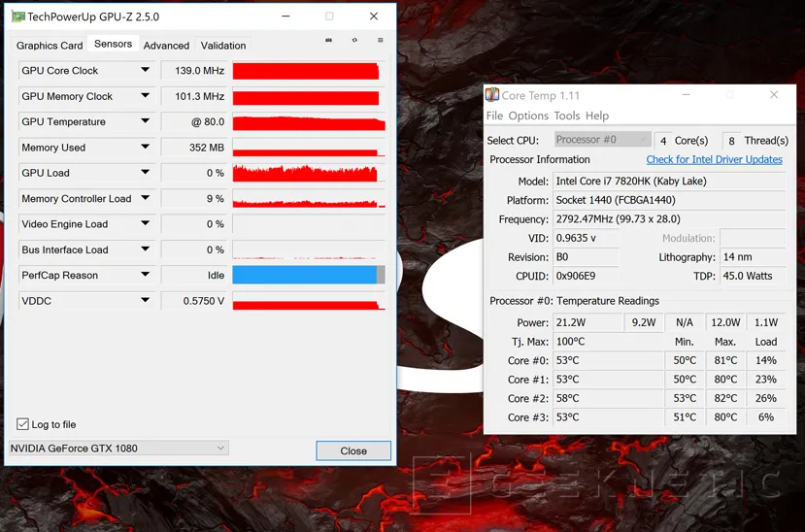Open the NVIDIA GeForce GTX 1080 selector
This screenshot has width=805, height=532.
coord(118,448)
